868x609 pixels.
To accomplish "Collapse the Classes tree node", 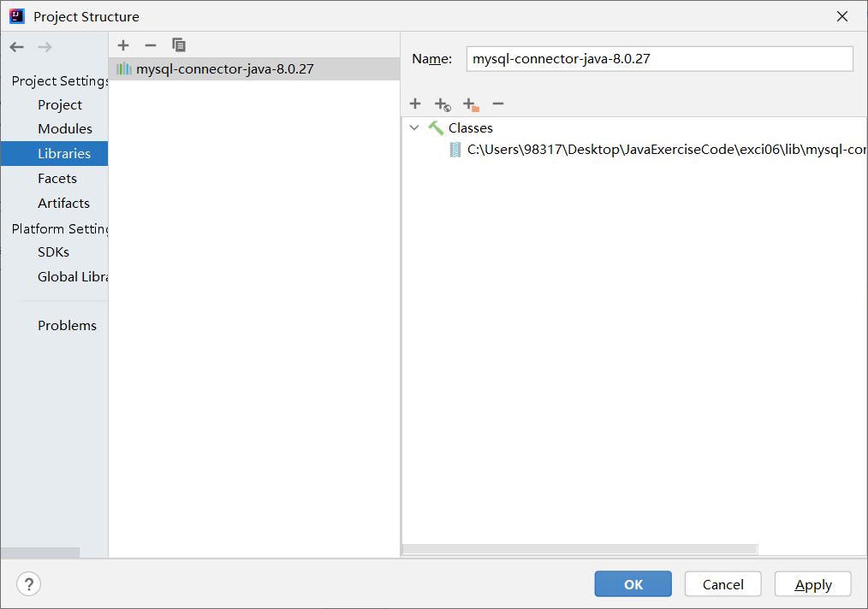I will point(414,127).
